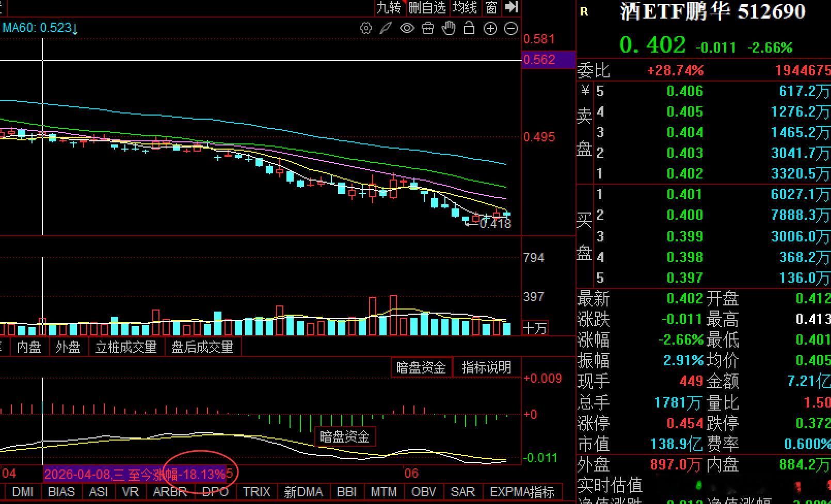Open chart settings gear icon
Viewport: 831px width, 504px height.
pos(365,28)
